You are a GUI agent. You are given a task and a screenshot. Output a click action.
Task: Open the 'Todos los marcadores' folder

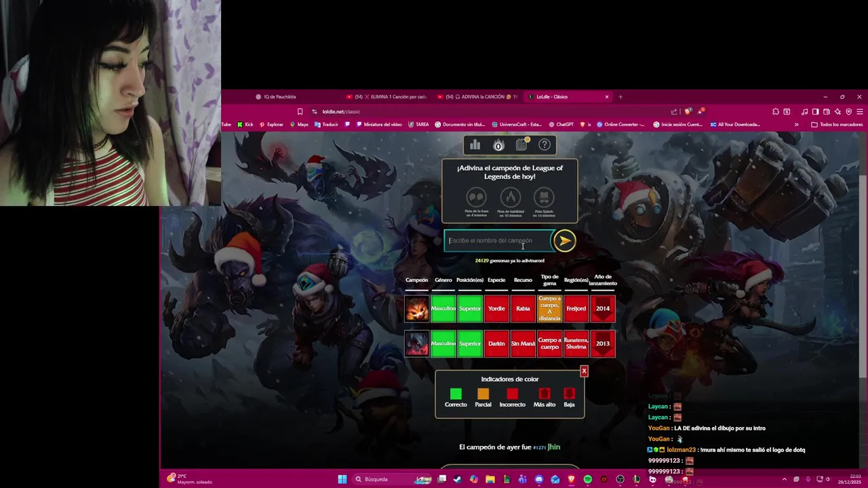[837, 125]
